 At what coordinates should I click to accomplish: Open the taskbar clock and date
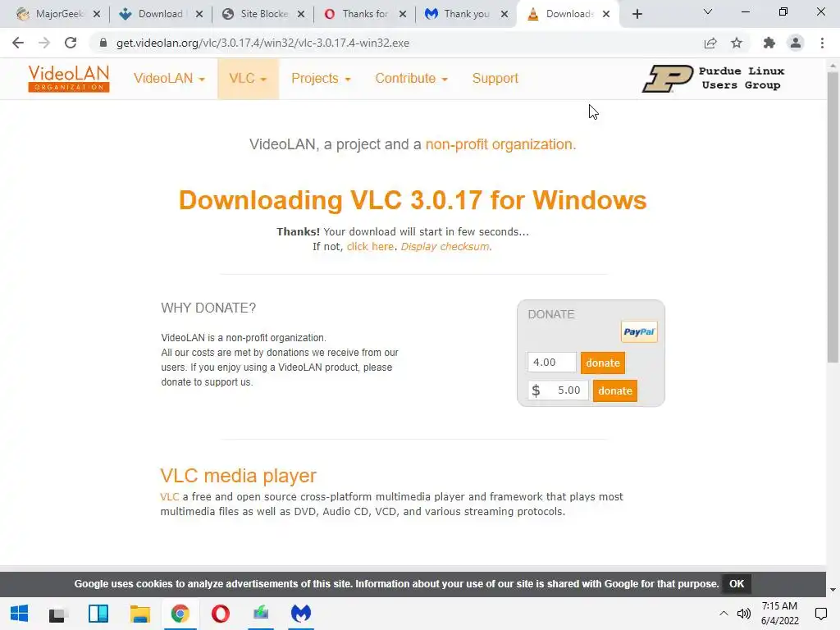[779, 614]
